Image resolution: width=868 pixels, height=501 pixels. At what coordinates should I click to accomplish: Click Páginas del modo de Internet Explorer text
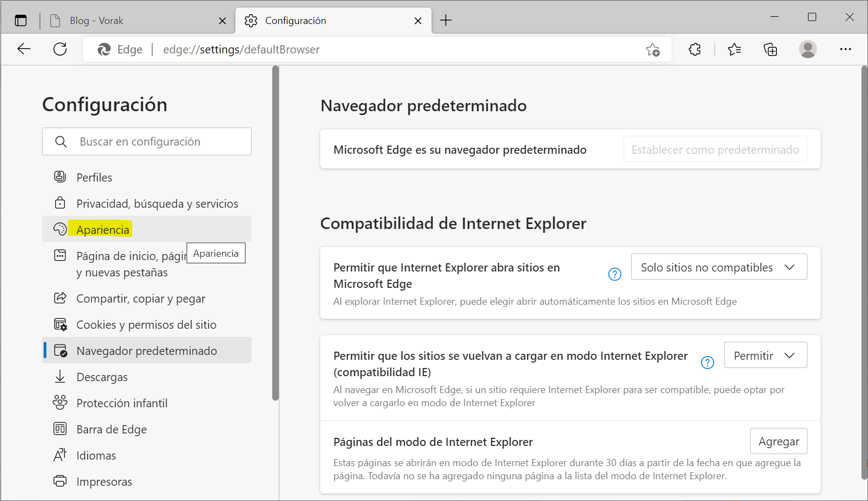(x=433, y=442)
